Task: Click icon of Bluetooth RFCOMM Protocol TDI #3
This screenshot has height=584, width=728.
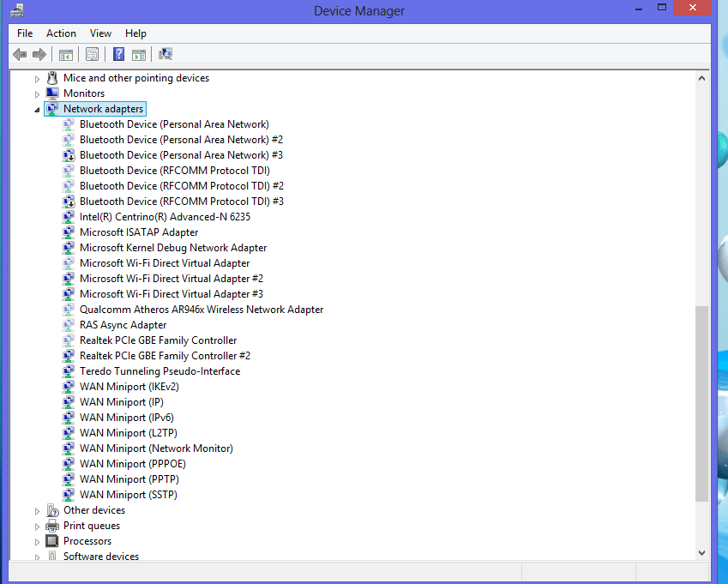Action: (x=69, y=202)
